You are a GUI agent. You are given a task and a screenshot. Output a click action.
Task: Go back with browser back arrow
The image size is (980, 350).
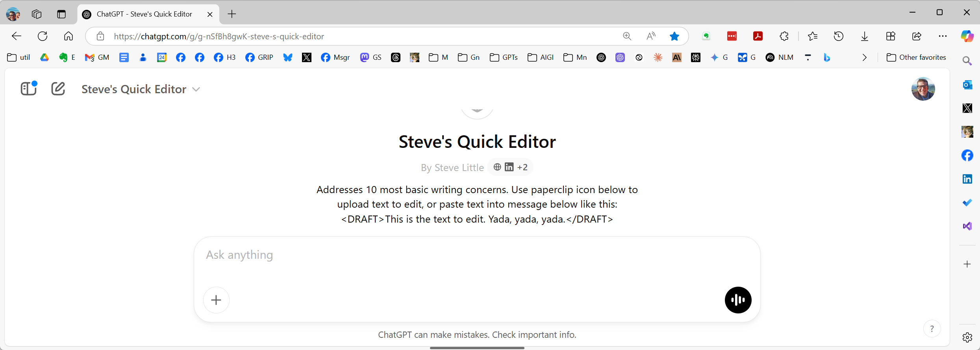(17, 36)
